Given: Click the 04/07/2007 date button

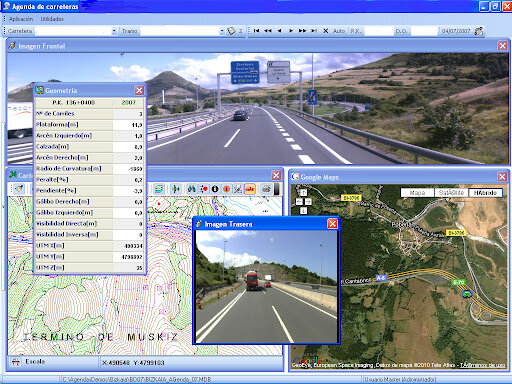Looking at the screenshot, I should pos(456,31).
